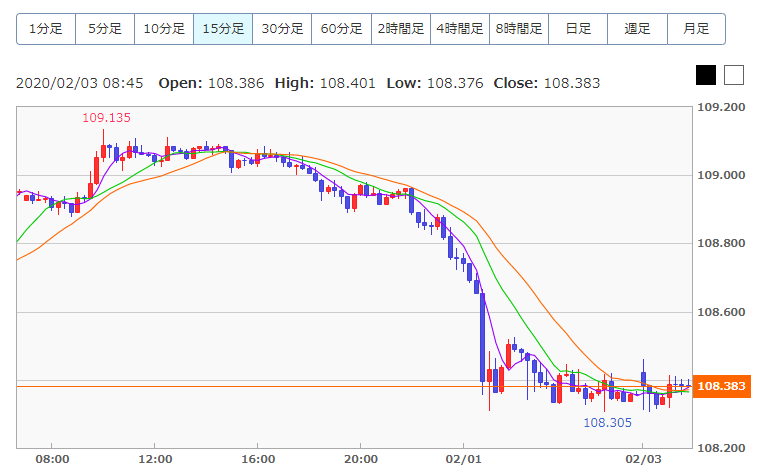Image resolution: width=763 pixels, height=474 pixels.
Task: Select the 8時間足 tab
Action: tap(519, 29)
